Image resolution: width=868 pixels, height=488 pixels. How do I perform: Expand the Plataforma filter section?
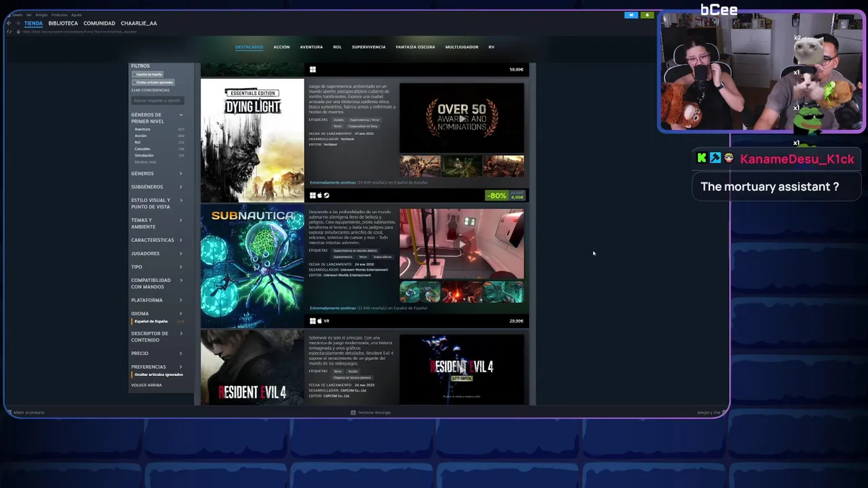[157, 300]
